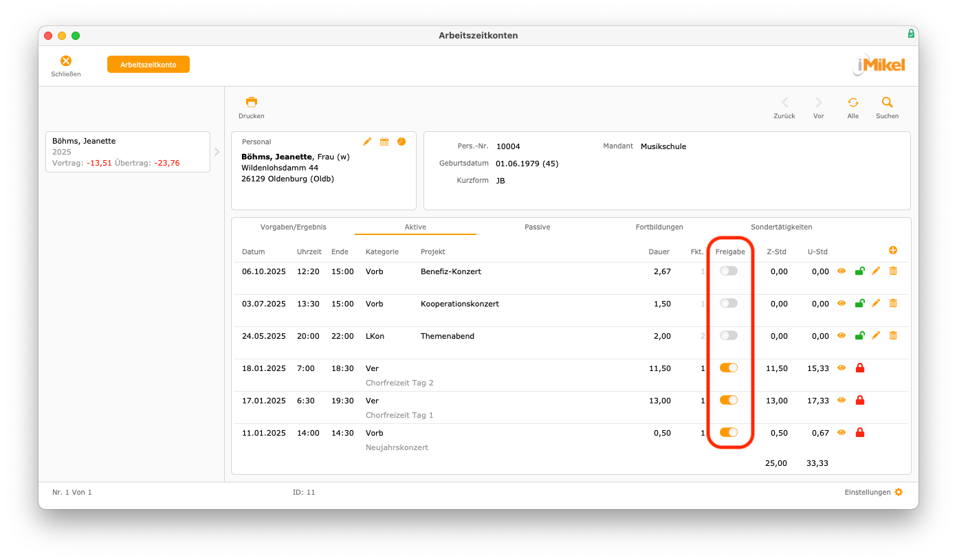
Task: Add new entry with plus icon
Action: pos(893,251)
